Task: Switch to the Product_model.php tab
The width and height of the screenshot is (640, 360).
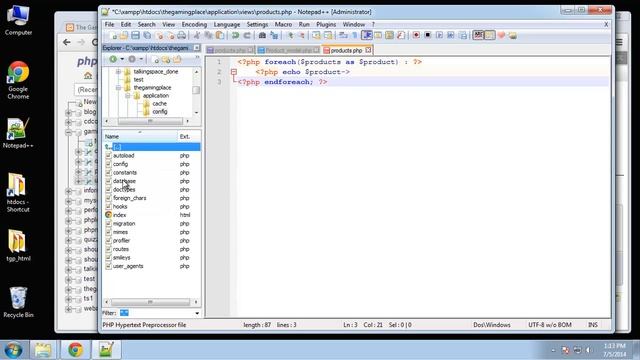Action: [288, 50]
